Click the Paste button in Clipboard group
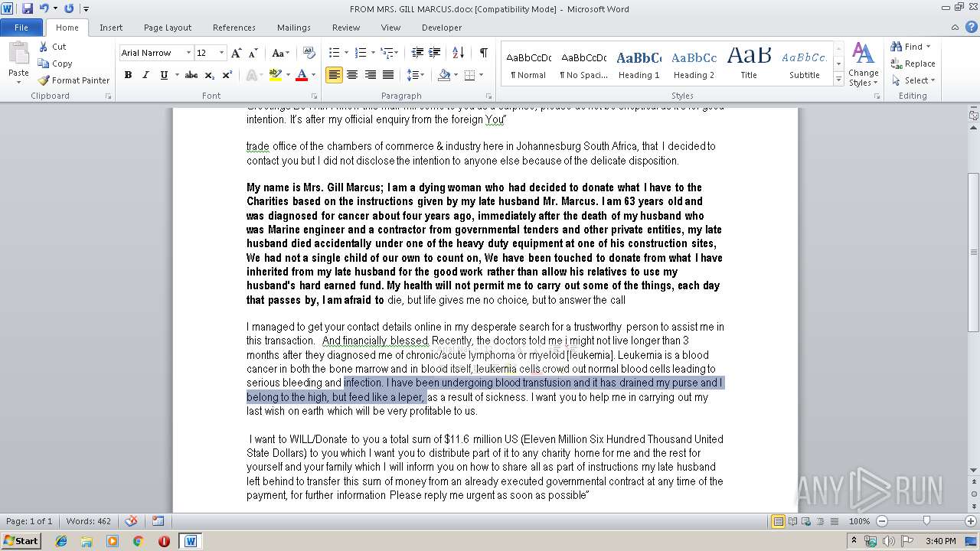 click(18, 61)
